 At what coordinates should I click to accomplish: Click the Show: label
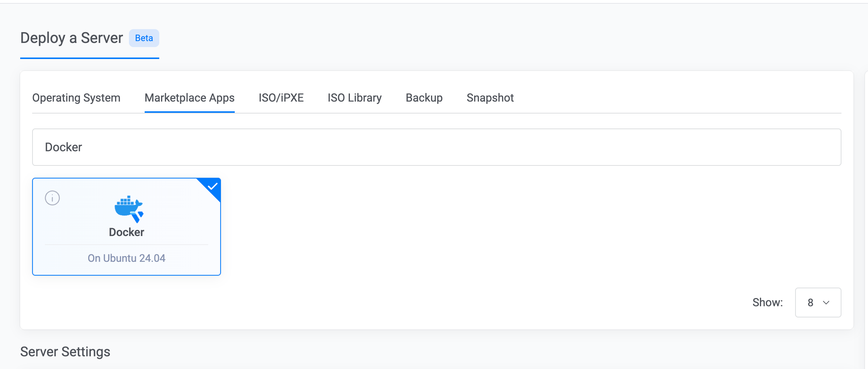[x=767, y=303]
